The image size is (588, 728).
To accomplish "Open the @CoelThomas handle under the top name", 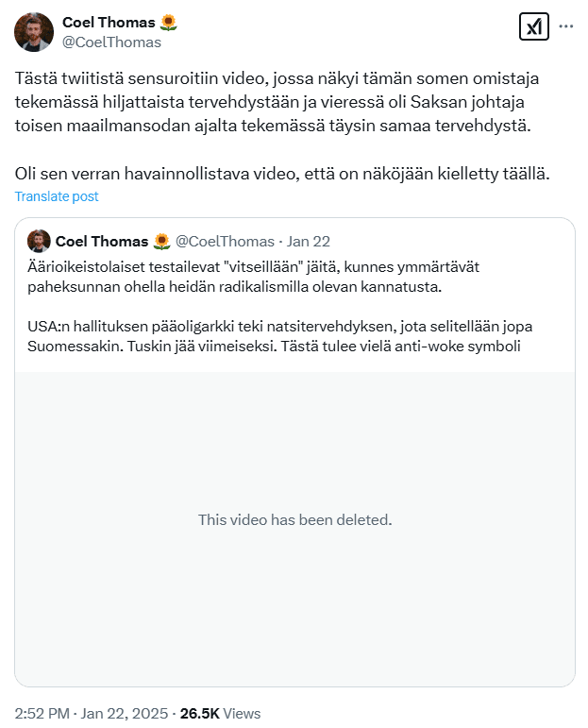I will (112, 42).
